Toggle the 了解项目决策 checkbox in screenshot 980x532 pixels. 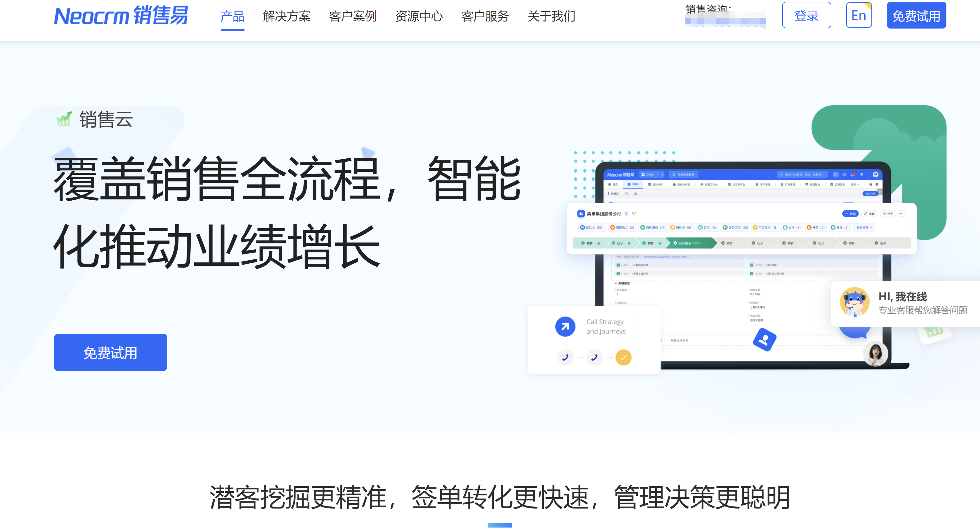coord(618,265)
